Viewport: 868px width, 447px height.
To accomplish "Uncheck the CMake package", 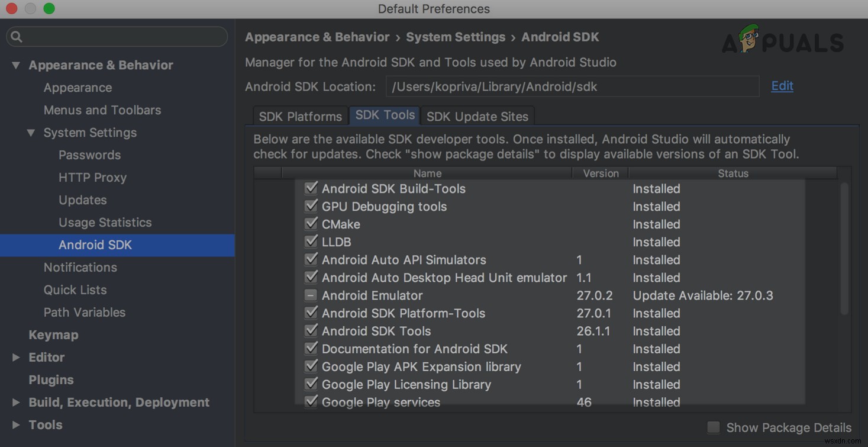I will (312, 223).
